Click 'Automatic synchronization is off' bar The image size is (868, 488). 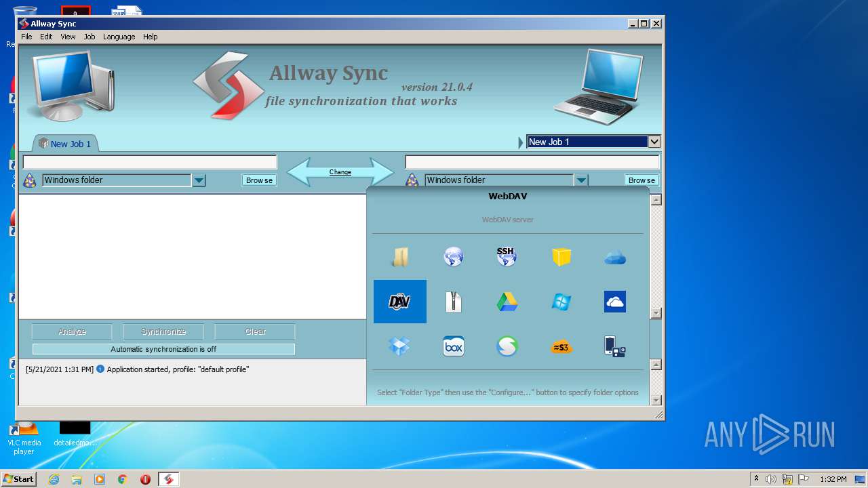click(163, 349)
